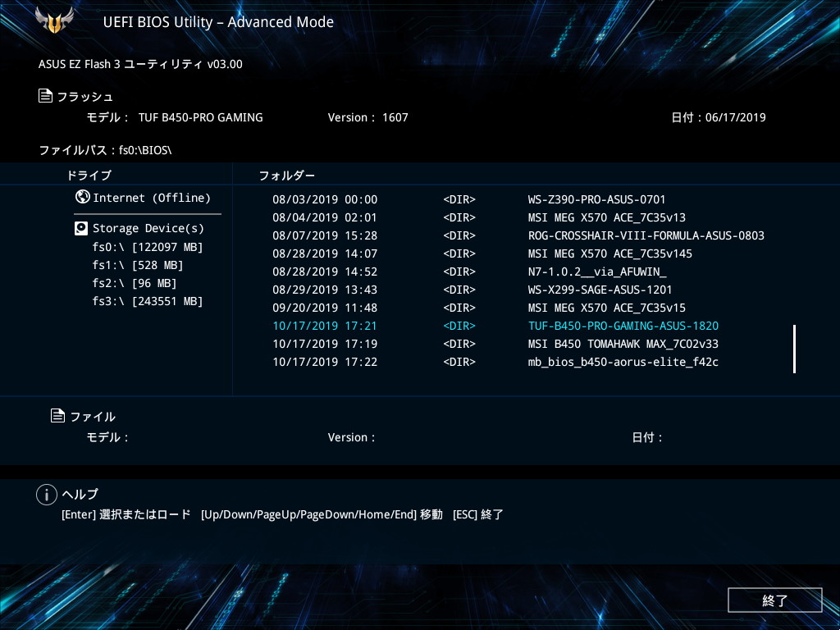The image size is (840, 630).
Task: Click date 09/20/2019 11:48 entry
Action: tap(325, 308)
